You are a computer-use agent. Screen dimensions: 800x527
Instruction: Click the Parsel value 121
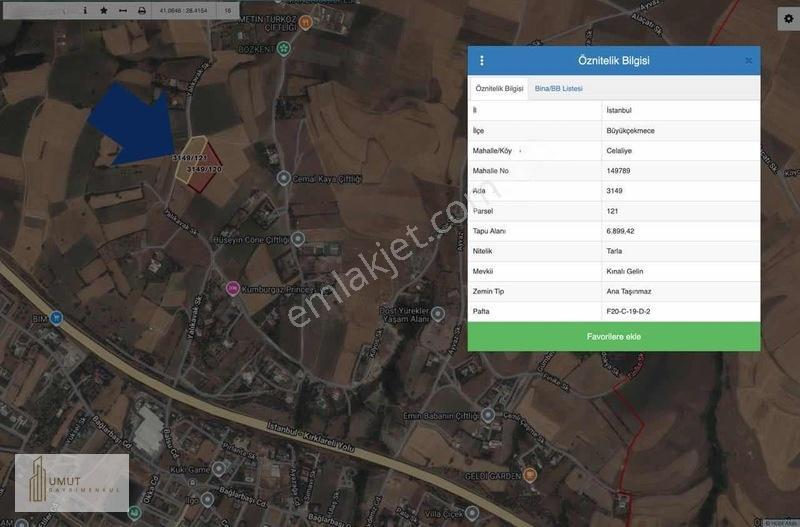(x=612, y=211)
